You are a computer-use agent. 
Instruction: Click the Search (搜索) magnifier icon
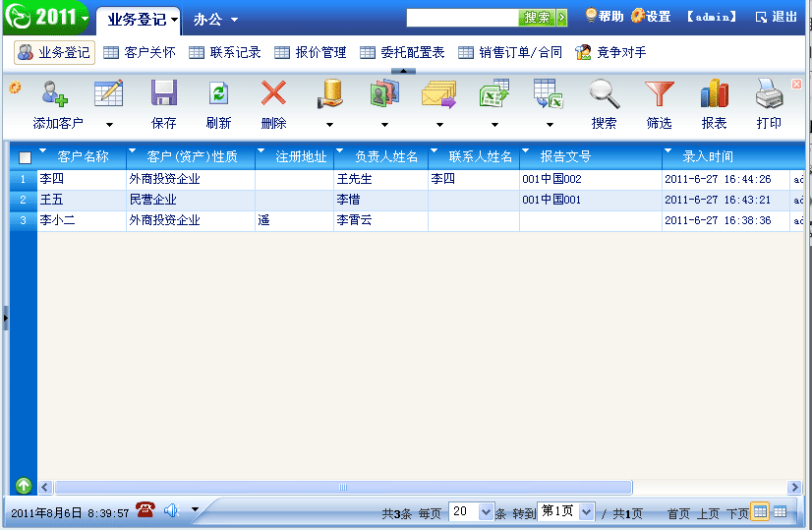[x=604, y=93]
